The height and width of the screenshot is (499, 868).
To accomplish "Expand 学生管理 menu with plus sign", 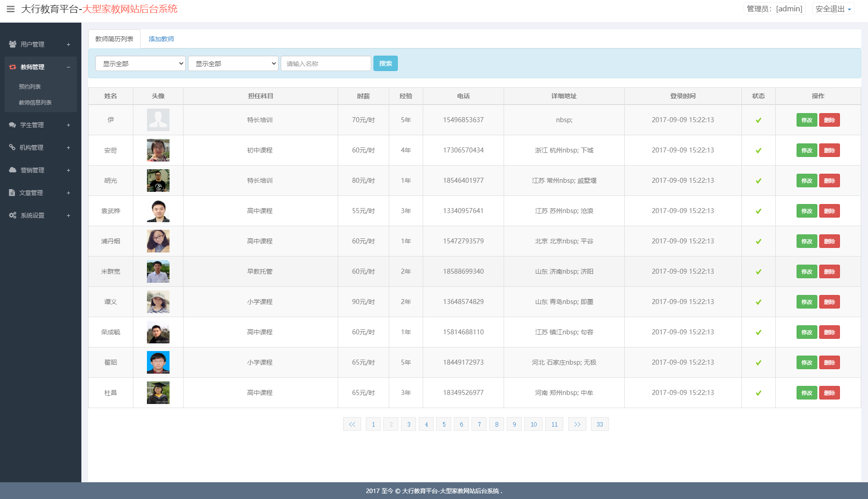I will tap(69, 125).
